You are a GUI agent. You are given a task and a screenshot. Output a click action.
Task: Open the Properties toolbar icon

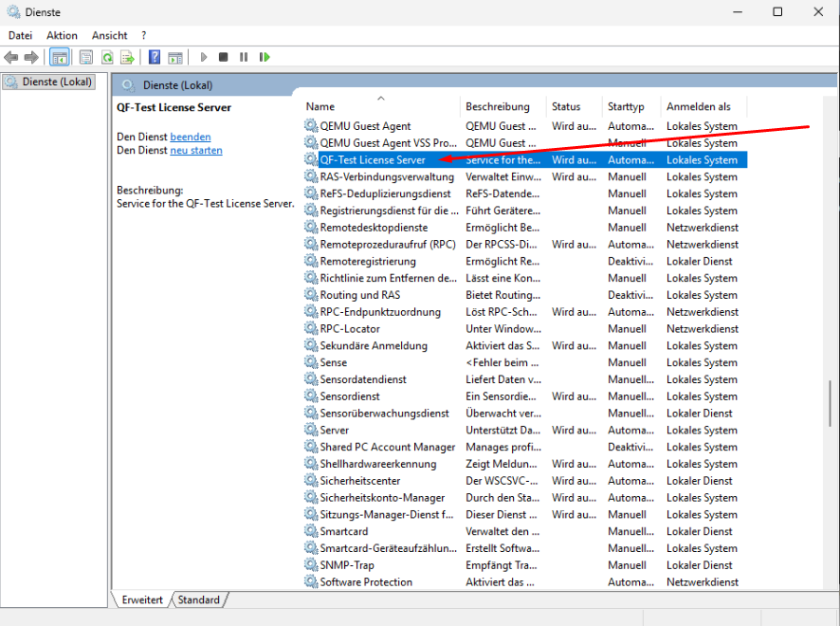coord(85,57)
